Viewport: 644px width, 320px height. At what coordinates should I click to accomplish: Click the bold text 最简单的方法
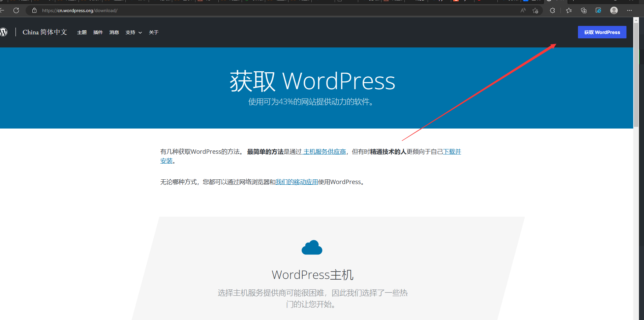click(265, 152)
